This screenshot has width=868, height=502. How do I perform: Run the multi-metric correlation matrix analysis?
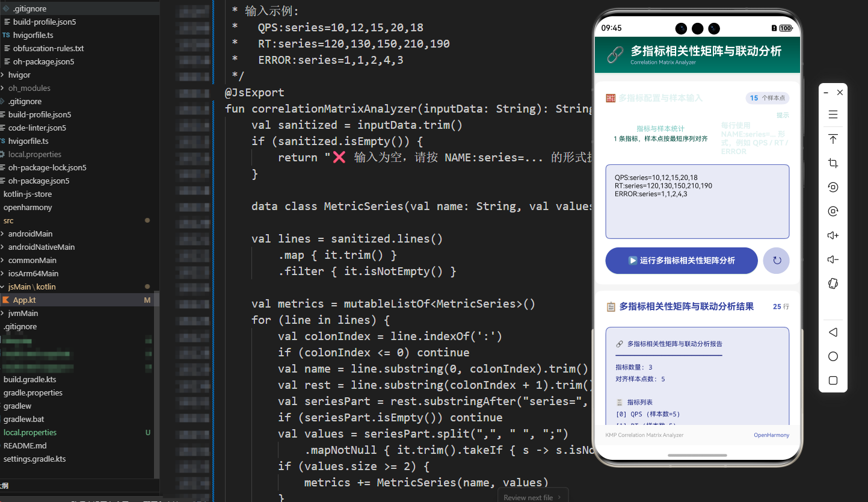pos(682,261)
